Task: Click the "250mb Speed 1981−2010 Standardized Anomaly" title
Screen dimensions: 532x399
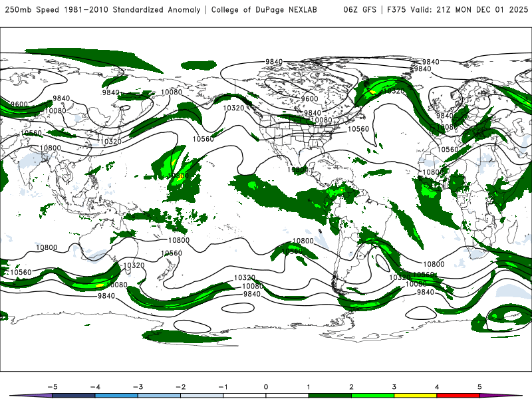Action: 102,9
